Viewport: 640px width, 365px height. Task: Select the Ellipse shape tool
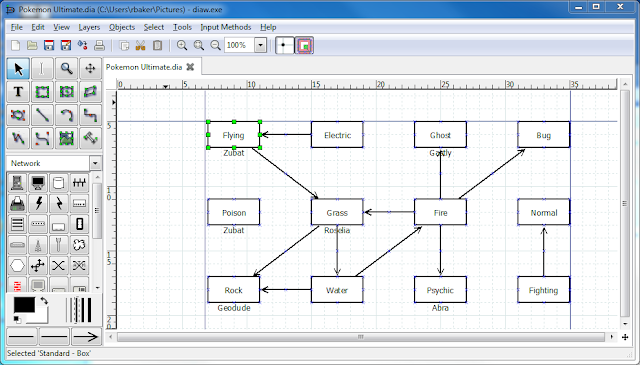click(66, 92)
